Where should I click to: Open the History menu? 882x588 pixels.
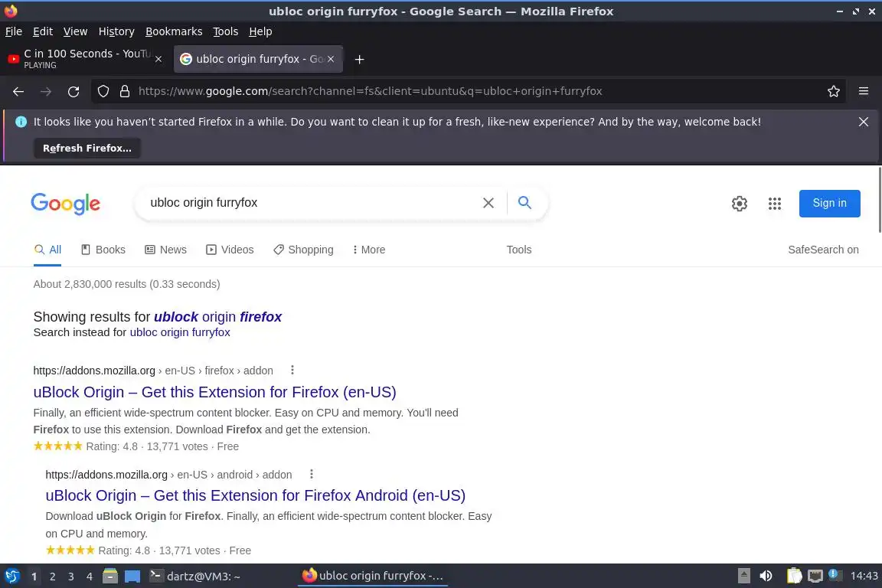(x=116, y=31)
